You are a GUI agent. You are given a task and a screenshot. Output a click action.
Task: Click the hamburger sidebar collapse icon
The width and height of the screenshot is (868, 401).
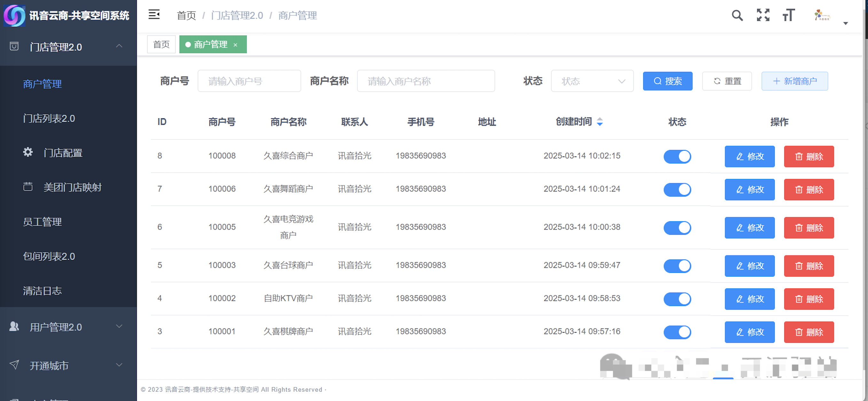tap(154, 14)
